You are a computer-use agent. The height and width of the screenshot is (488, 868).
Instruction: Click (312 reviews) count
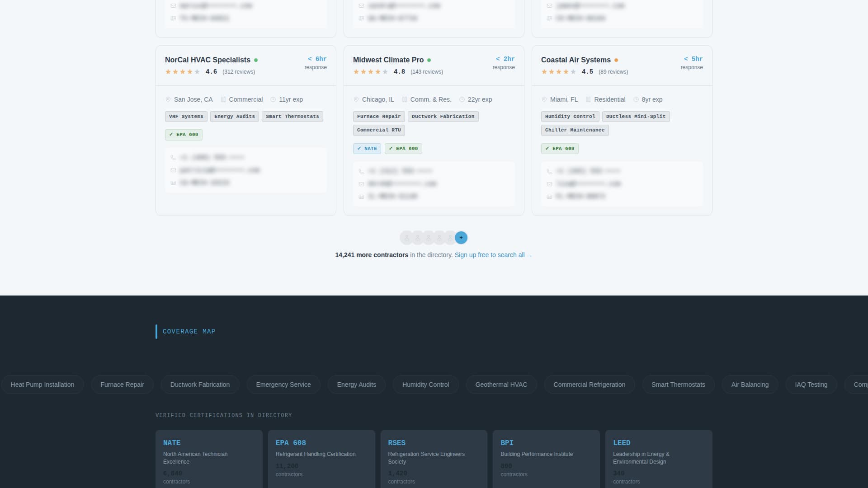239,72
